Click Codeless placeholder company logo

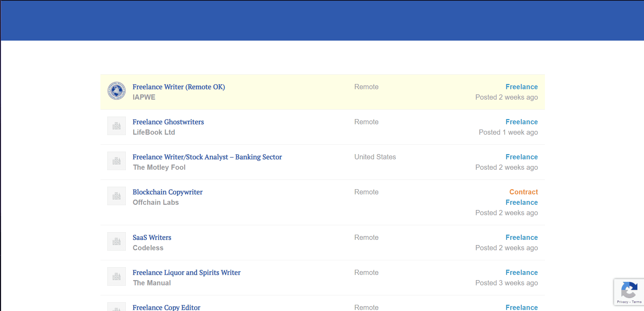116,242
